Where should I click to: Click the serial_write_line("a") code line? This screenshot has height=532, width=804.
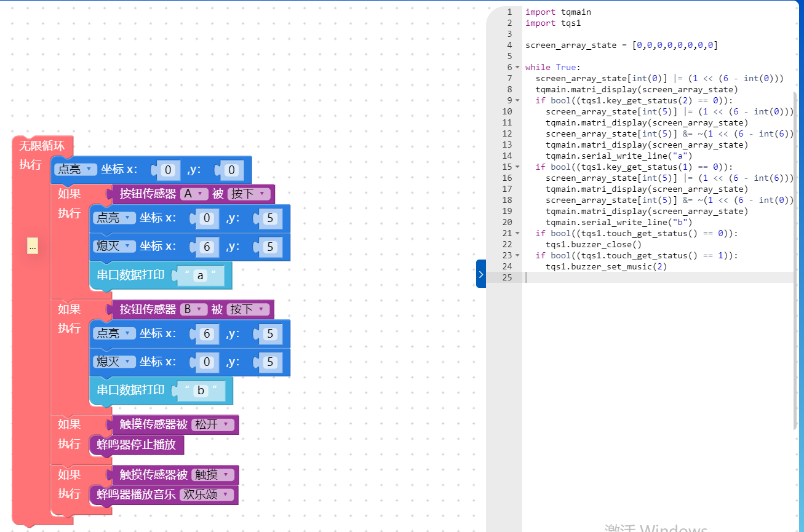tap(619, 156)
